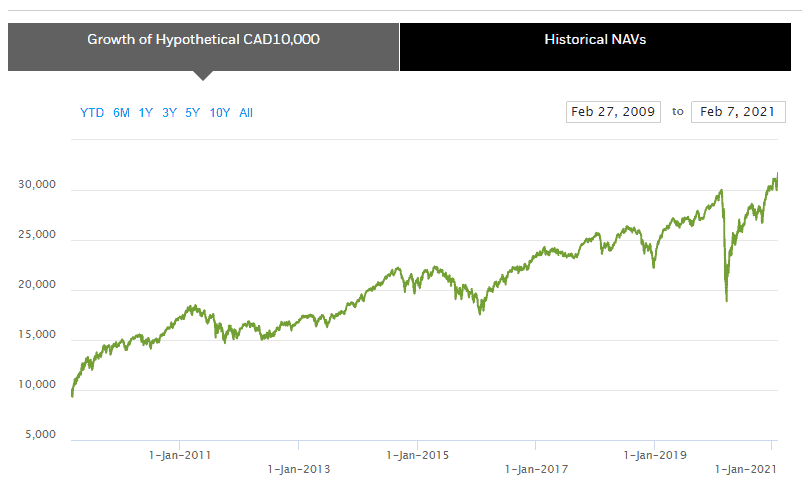
Task: Click the start date field Feb 27, 2009
Action: click(613, 111)
